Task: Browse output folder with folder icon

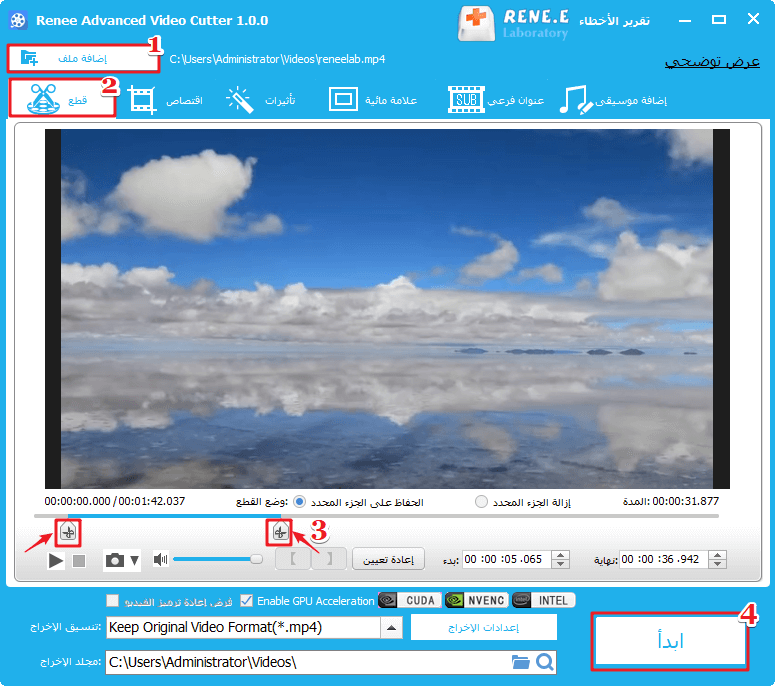Action: click(520, 662)
